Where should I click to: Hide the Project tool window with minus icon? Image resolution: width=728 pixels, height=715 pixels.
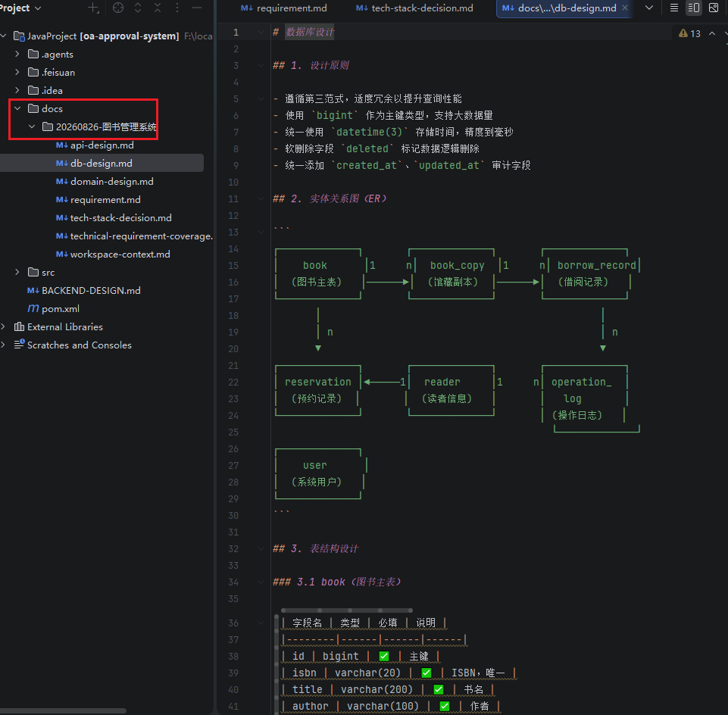click(197, 8)
